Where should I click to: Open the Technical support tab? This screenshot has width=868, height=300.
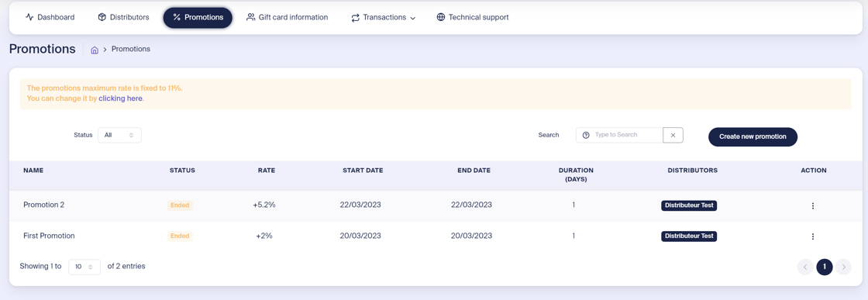472,17
